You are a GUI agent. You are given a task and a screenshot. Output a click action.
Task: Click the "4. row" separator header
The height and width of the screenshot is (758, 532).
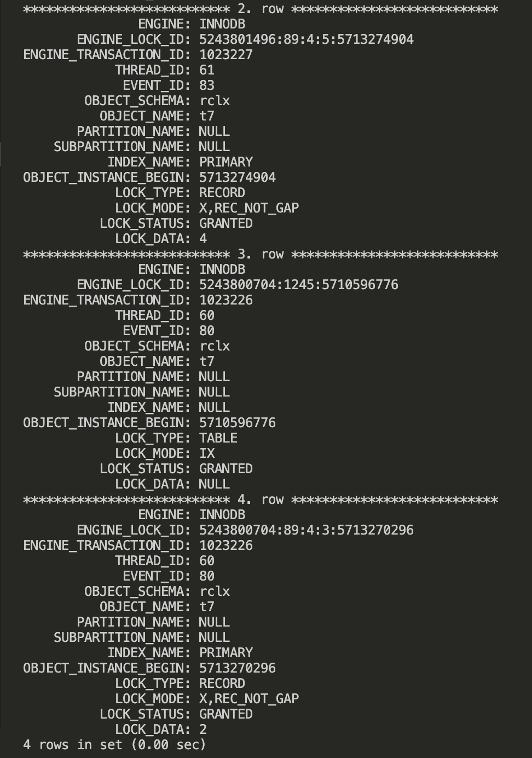261,500
